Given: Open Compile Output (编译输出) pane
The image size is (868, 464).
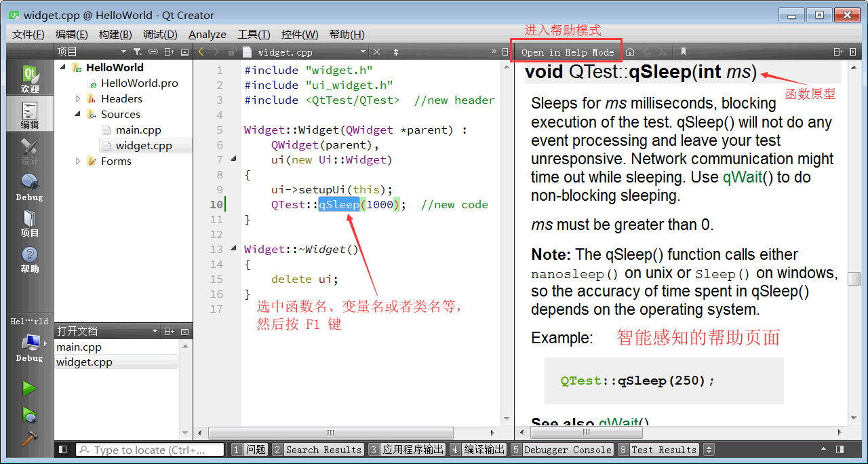Looking at the screenshot, I should pos(478,449).
